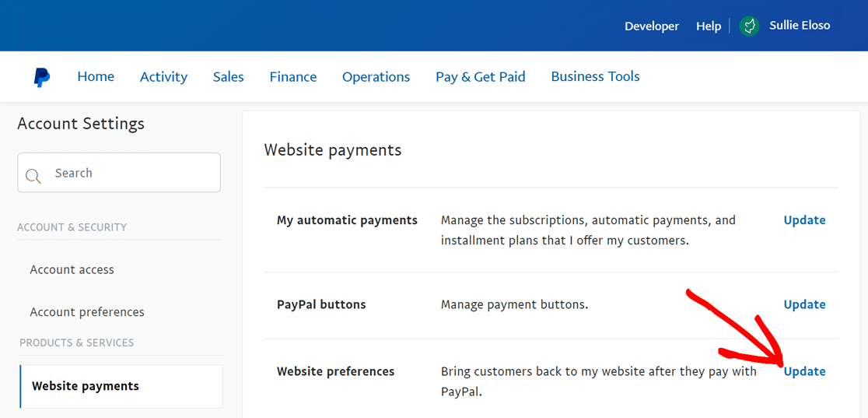
Task: Click the Account Settings heading
Action: click(x=81, y=124)
